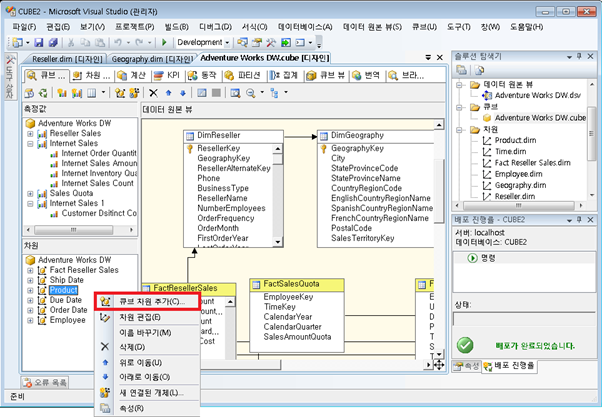Click the New Measure icon in cube toolbar
Viewport: 602px width, 417px height.
click(62, 93)
